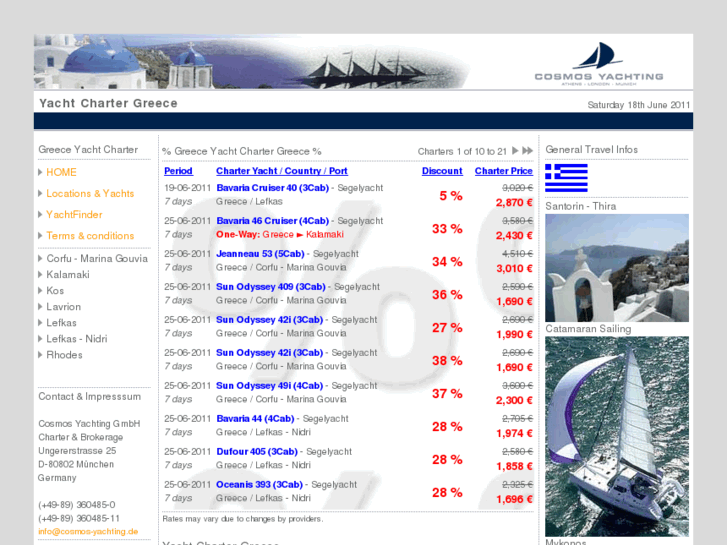Click the 3,010 € discounted price

pos(514,269)
